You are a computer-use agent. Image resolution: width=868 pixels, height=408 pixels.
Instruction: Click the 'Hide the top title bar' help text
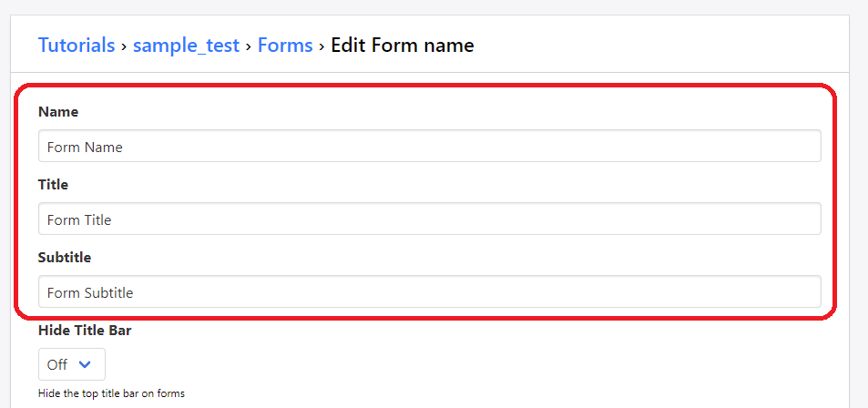112,393
